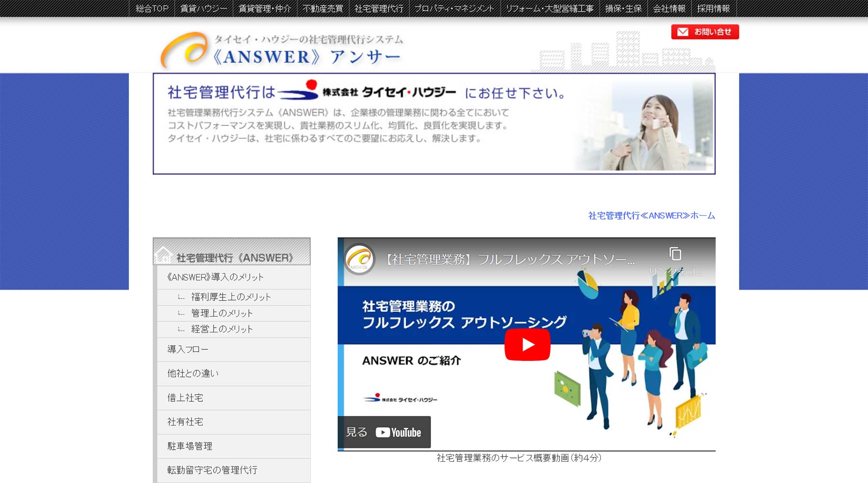Open 導入フロー in the sidebar
Image resolution: width=868 pixels, height=483 pixels.
pyautogui.click(x=233, y=349)
